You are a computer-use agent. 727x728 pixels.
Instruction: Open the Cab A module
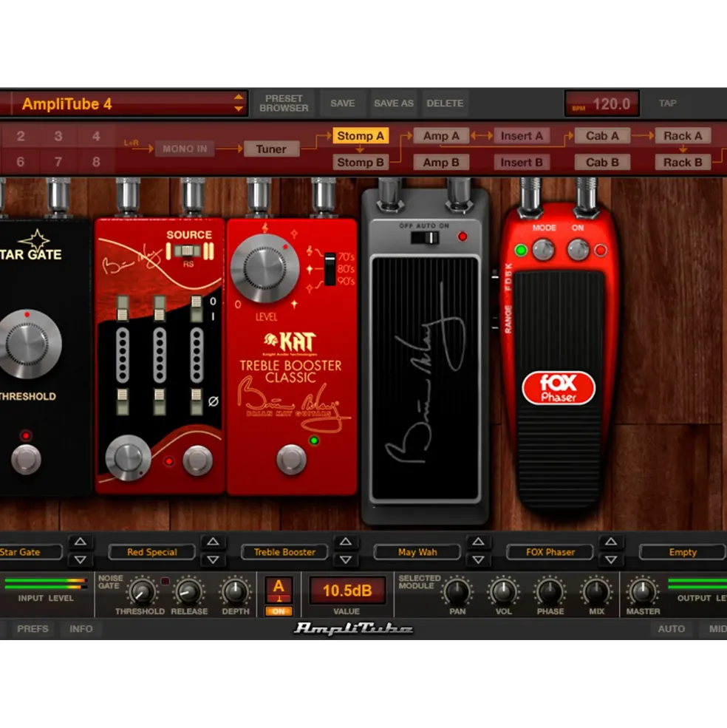coord(602,136)
